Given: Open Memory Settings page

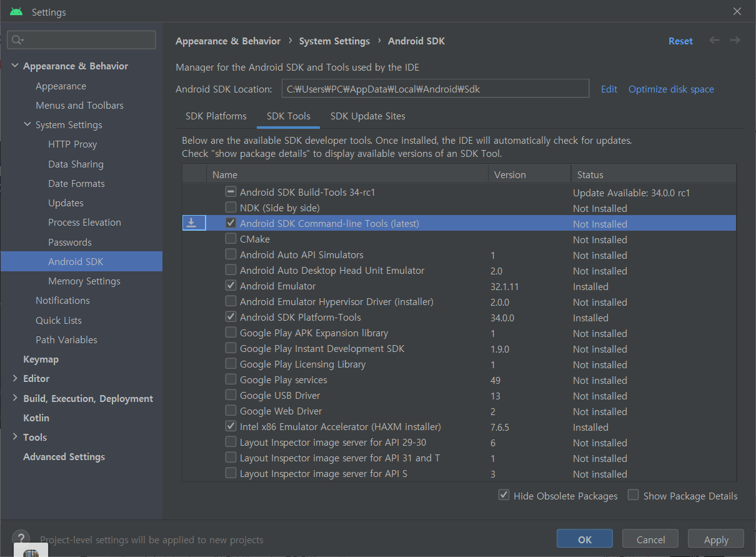Looking at the screenshot, I should (x=84, y=281).
